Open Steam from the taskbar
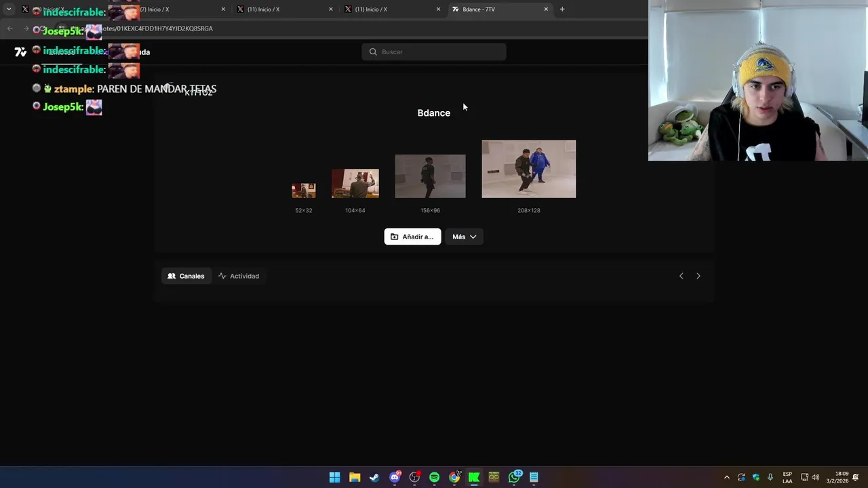The image size is (868, 488). 374,477
